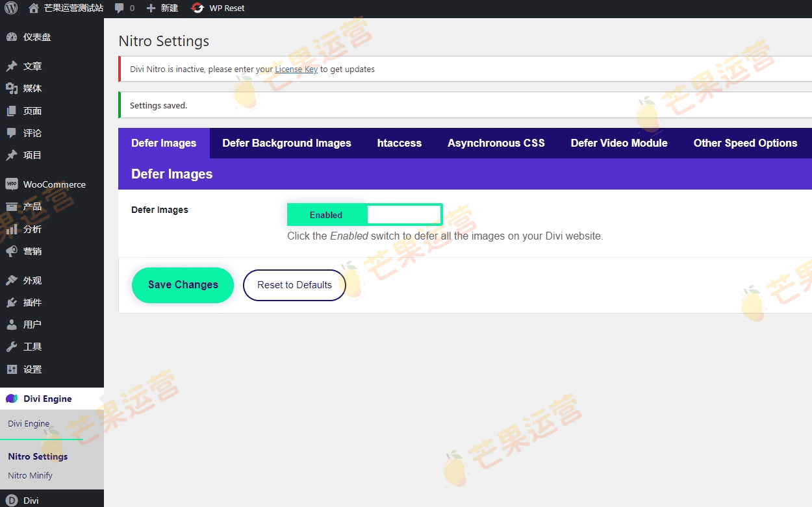Click the dashboard gauge icon

(12, 37)
